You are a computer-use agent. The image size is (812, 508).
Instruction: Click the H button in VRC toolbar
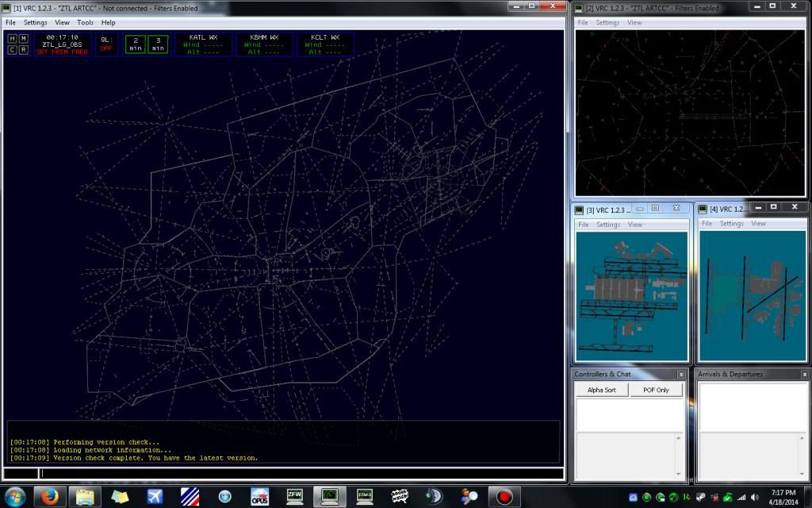pyautogui.click(x=12, y=38)
